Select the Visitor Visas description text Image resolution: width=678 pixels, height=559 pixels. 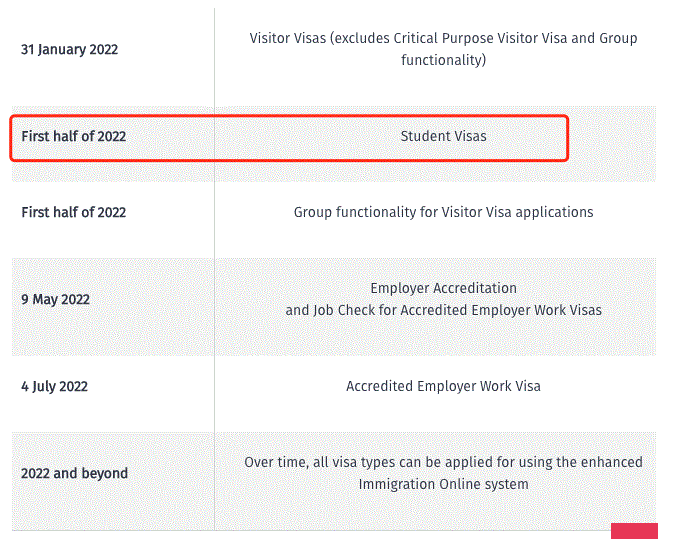click(x=443, y=49)
